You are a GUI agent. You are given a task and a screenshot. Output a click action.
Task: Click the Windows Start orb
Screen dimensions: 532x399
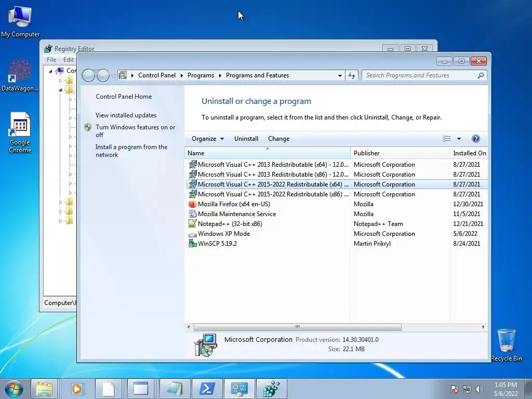pos(14,389)
